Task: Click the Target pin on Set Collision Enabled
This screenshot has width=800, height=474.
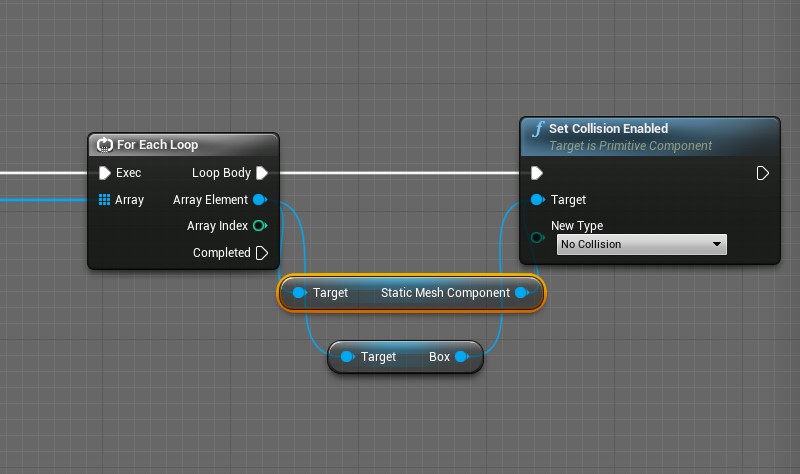Action: [x=538, y=200]
